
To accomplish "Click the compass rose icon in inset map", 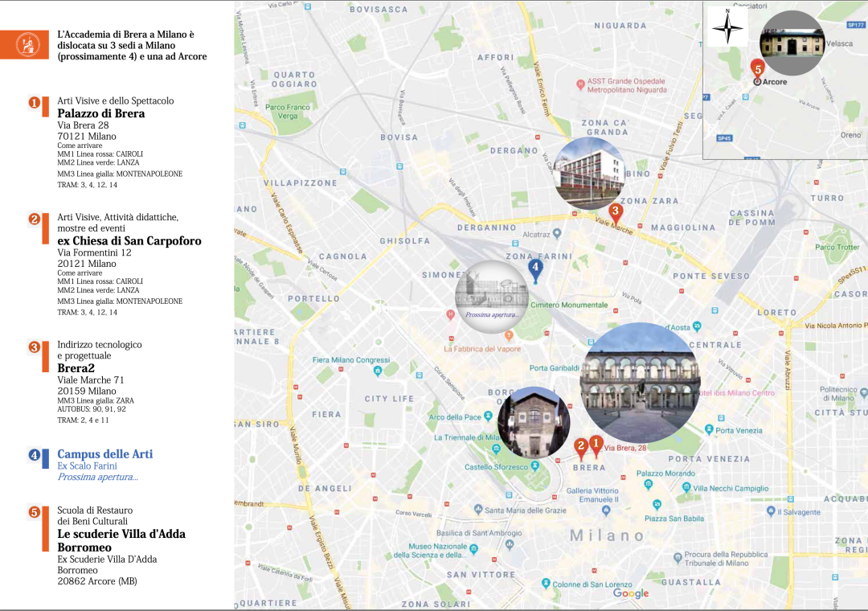I will point(727,26).
